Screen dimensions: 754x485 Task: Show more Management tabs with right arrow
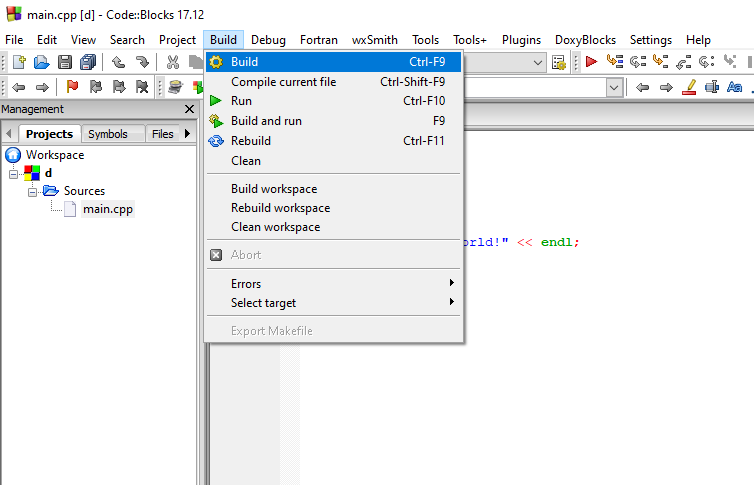tap(188, 133)
